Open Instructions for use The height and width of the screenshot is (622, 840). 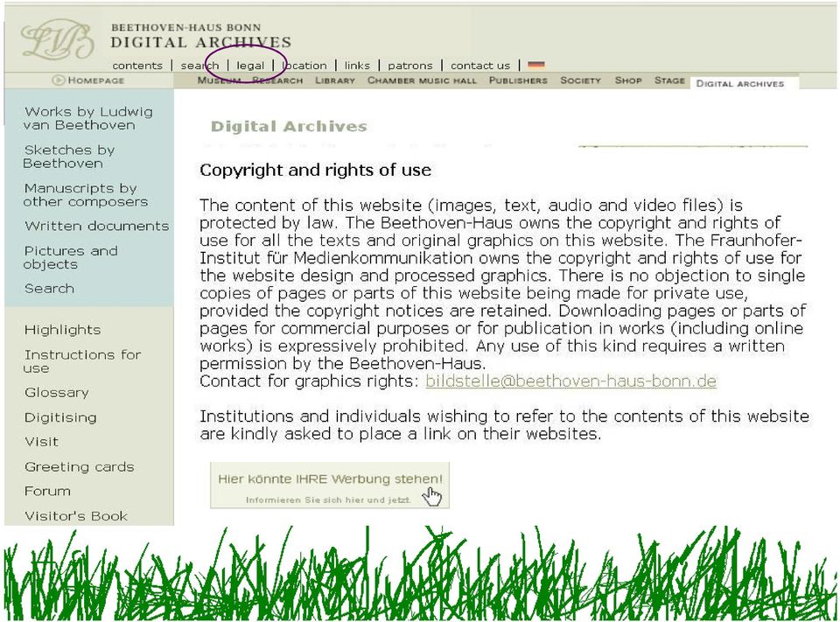point(82,361)
